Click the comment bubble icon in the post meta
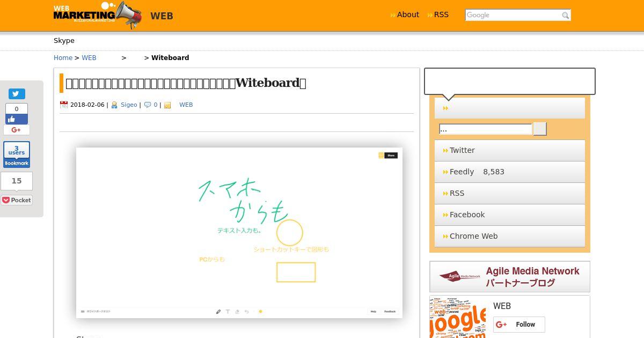Image resolution: width=644 pixels, height=338 pixels. pyautogui.click(x=148, y=105)
